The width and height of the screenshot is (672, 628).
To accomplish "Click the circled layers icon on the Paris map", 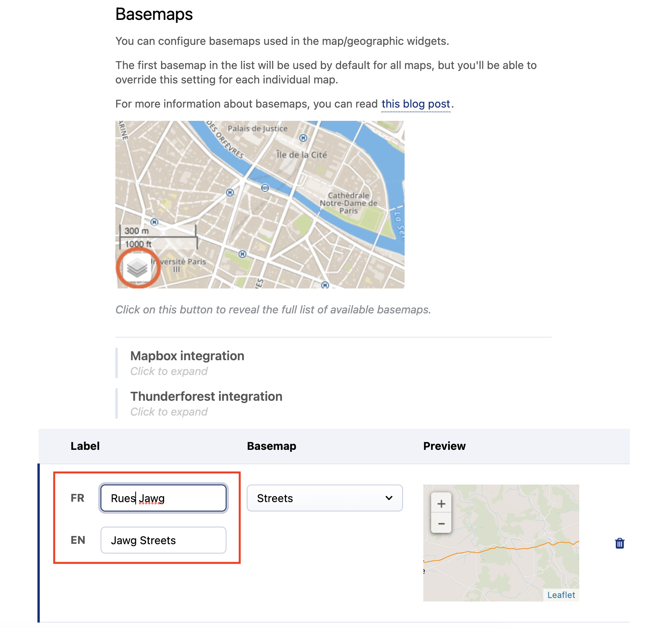I will click(x=137, y=268).
